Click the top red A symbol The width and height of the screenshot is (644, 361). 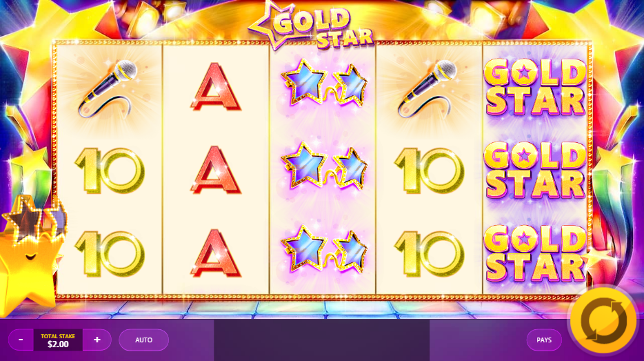click(x=216, y=87)
